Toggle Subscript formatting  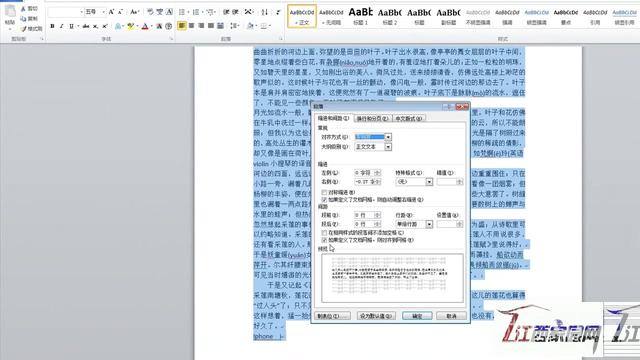(x=95, y=26)
